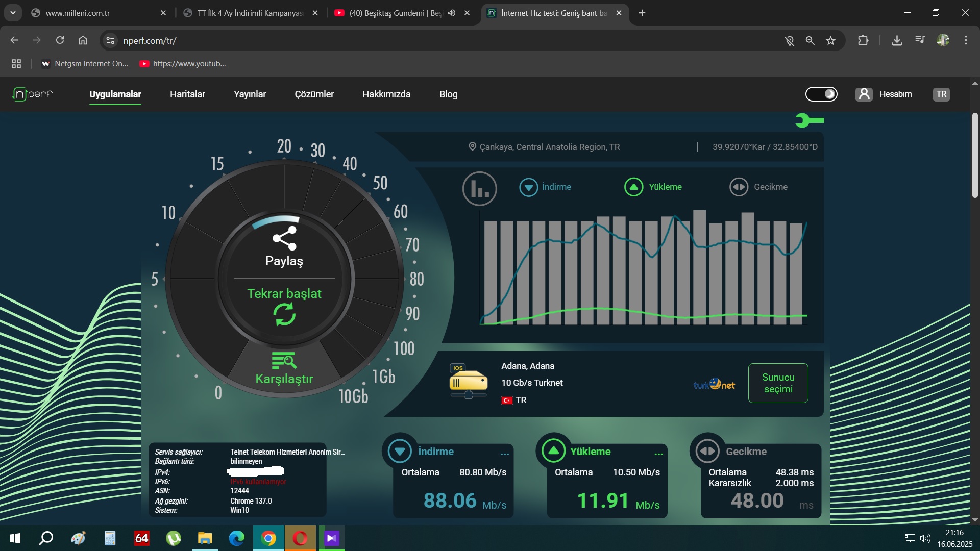This screenshot has height=551, width=980.
Task: Open site information button in address bar
Action: point(110,40)
